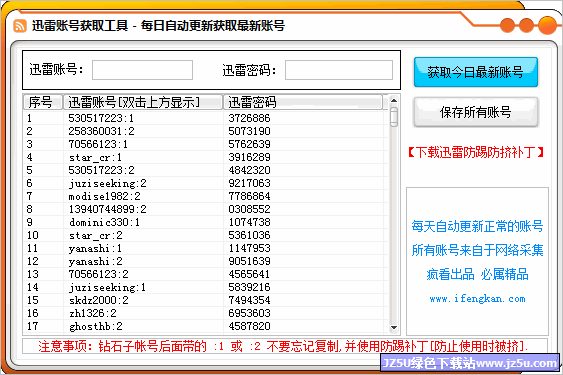This screenshot has width=563, height=375.
Task: Select account juziseeking:2
Action: 107,183
